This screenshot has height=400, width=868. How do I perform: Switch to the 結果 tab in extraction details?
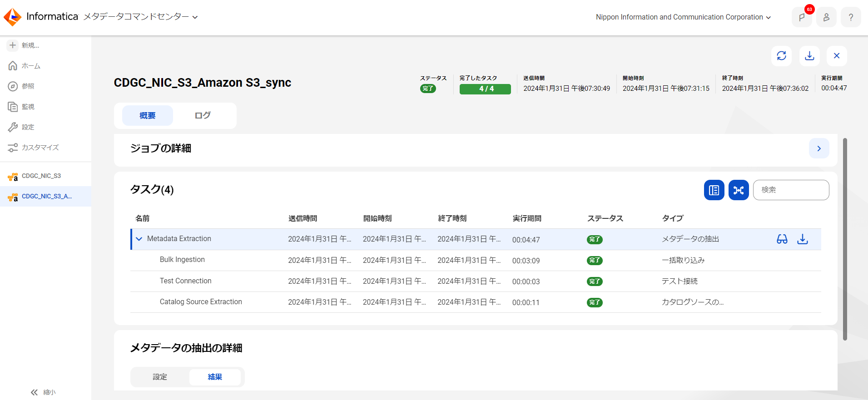tap(215, 377)
